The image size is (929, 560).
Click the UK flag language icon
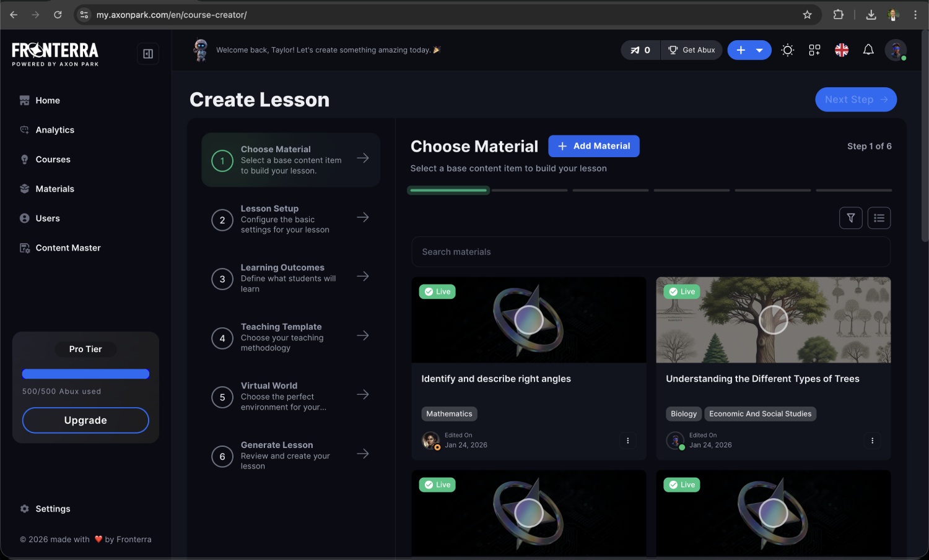point(841,50)
